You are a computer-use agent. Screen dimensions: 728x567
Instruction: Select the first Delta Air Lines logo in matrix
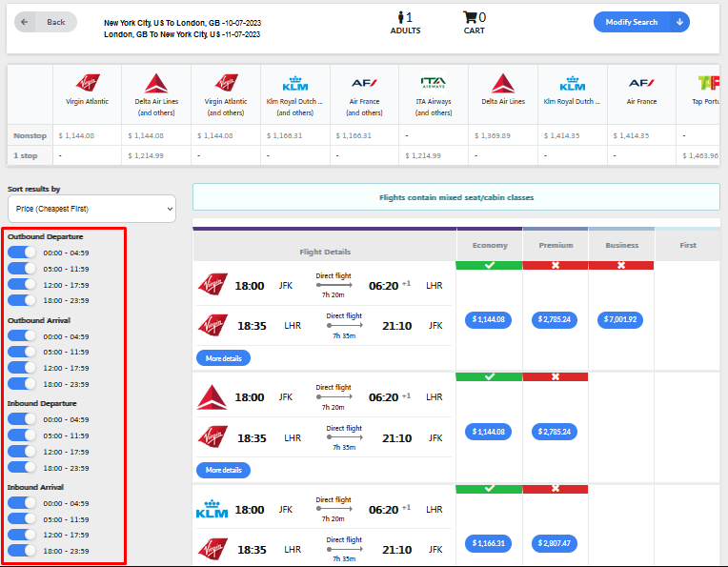pyautogui.click(x=156, y=83)
